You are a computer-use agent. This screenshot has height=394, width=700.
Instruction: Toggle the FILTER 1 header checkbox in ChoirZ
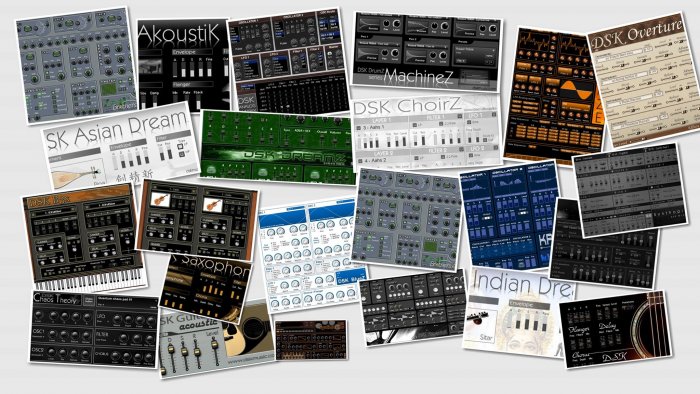[459, 117]
